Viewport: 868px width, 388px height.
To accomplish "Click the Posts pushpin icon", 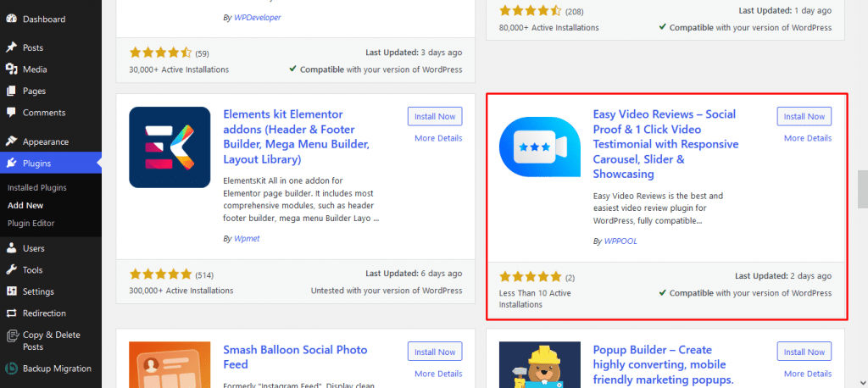I will coord(11,47).
